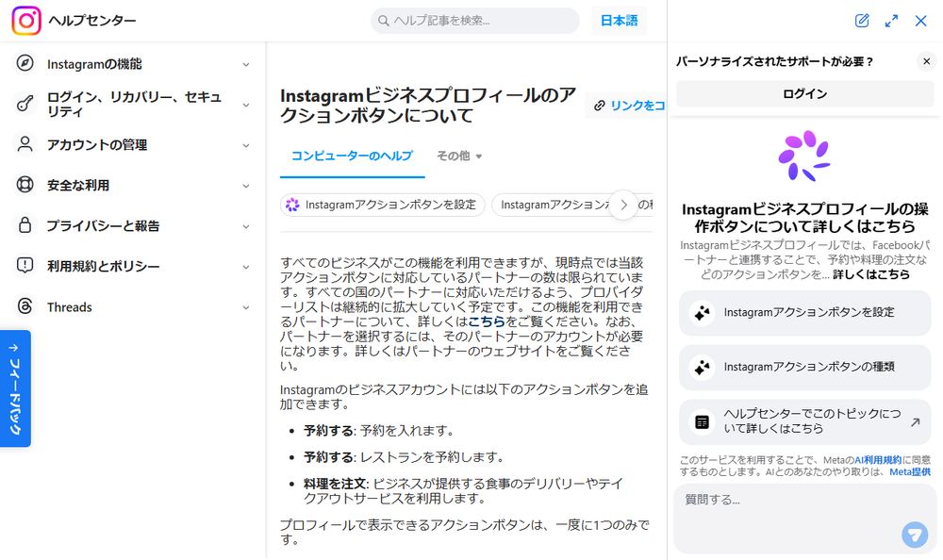Expand the 安全な利用 chevron
Image resolution: width=943 pixels, height=560 pixels.
246,186
